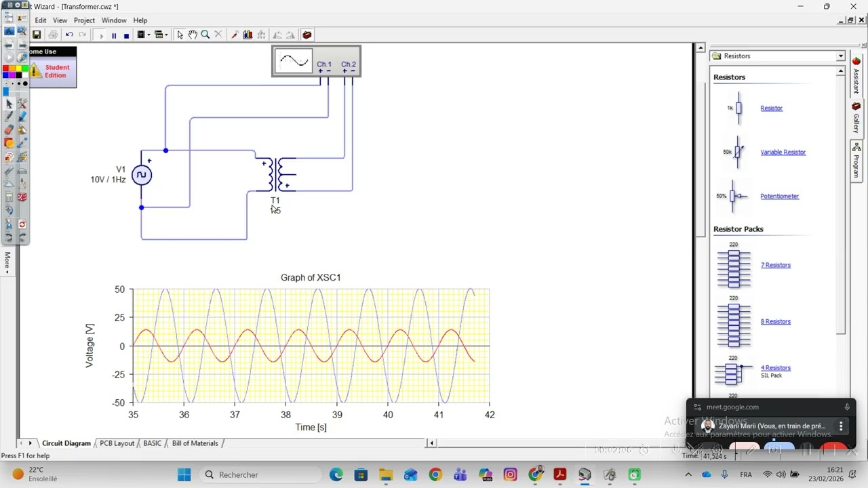Viewport: 868px width, 488px height.
Task: Click the Variable Resistor link
Action: click(x=783, y=152)
